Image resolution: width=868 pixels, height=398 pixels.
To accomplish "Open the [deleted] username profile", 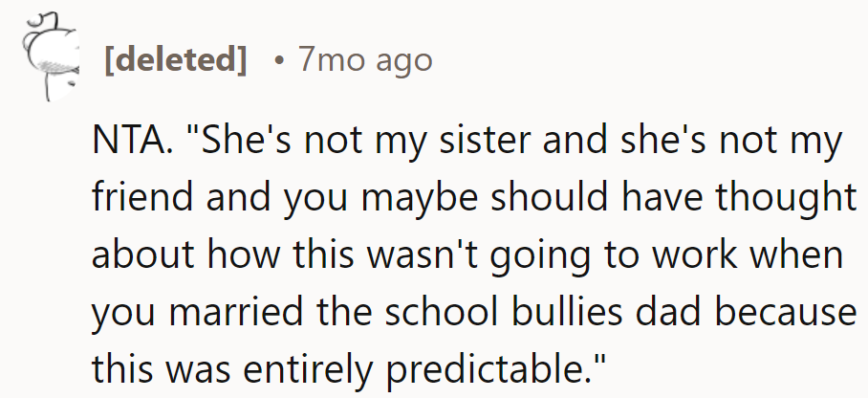I will pyautogui.click(x=173, y=61).
